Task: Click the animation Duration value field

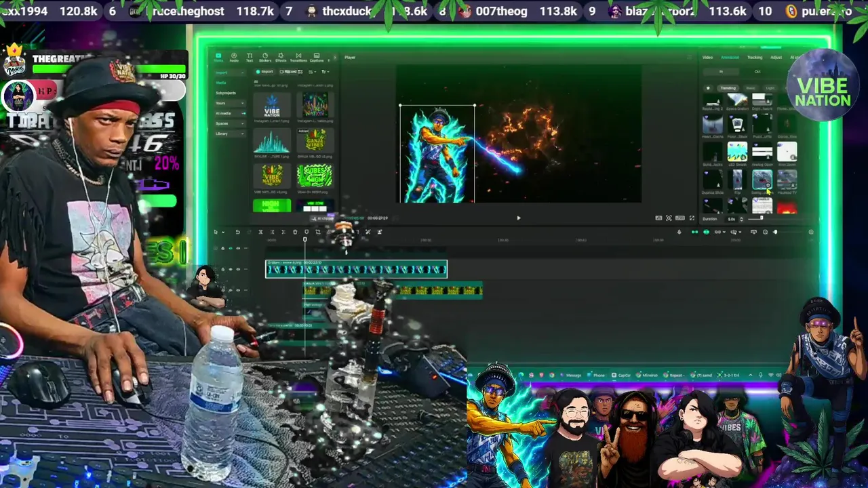Action: pyautogui.click(x=731, y=219)
